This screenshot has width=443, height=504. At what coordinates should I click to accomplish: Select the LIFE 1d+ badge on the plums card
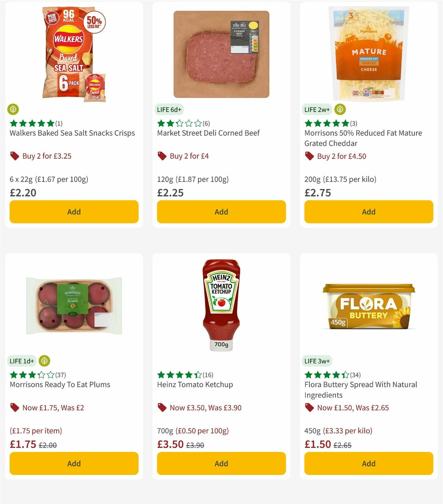[x=22, y=361]
